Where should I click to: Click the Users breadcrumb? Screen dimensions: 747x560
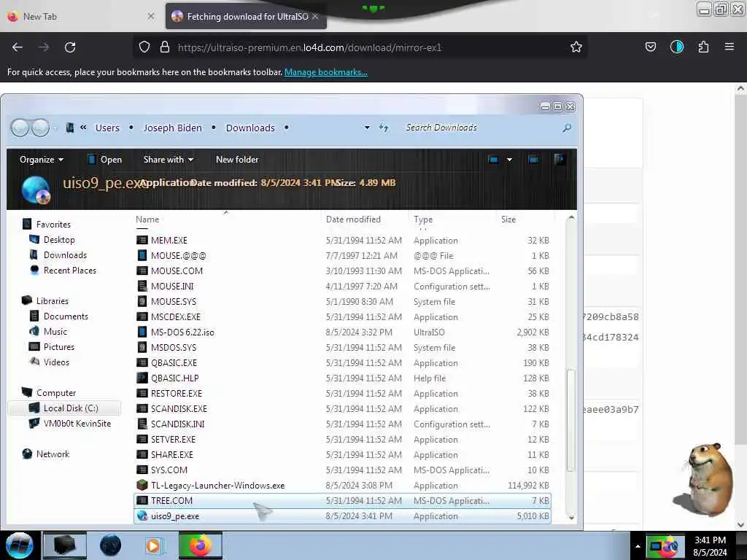click(x=107, y=128)
